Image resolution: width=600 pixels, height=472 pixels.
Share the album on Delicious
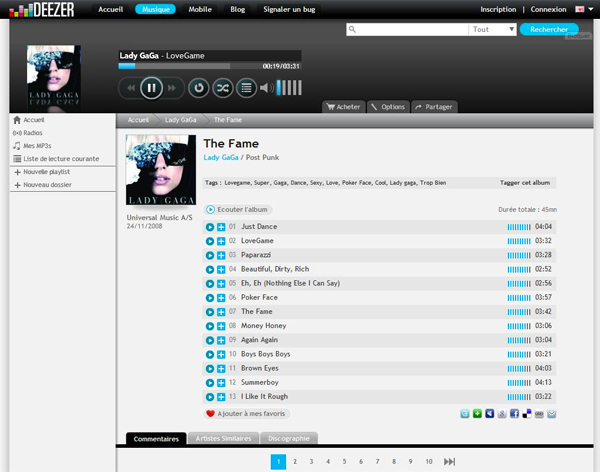pyautogui.click(x=527, y=414)
